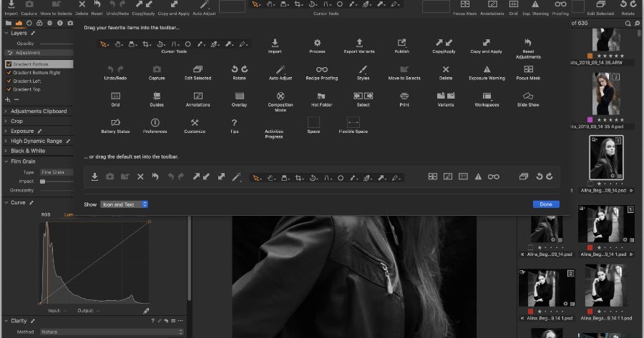
Task: Click the Auto Adjust wand icon in palette
Action: pos(280,69)
